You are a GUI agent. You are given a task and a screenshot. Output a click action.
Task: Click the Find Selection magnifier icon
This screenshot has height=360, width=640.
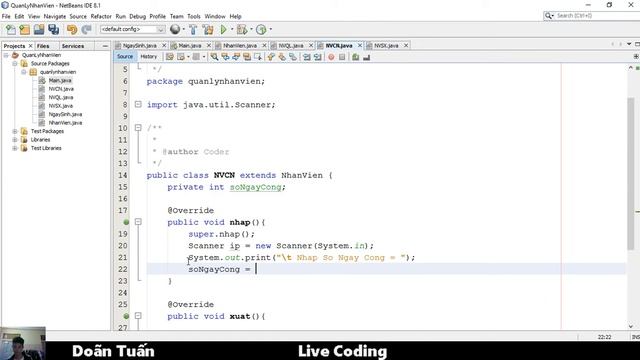[x=214, y=57]
